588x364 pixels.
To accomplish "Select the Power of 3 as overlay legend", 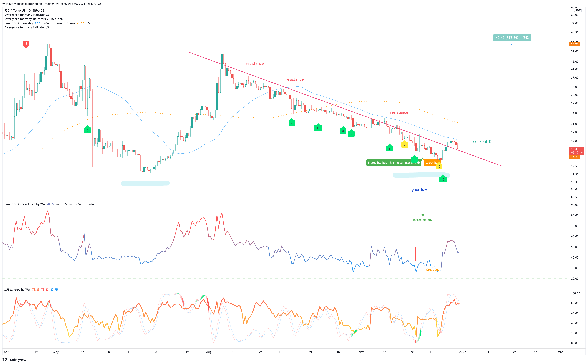I will 18,23.
